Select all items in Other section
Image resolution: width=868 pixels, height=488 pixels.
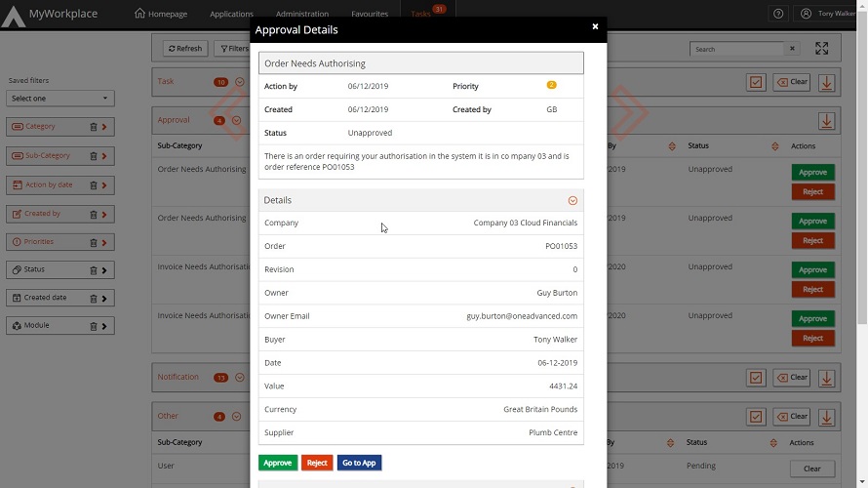[x=756, y=417]
